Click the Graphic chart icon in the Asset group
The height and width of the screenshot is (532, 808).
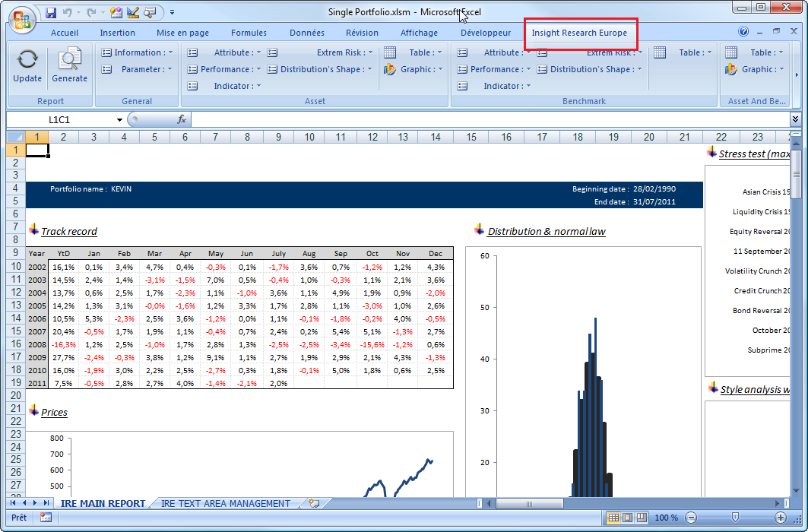tap(390, 69)
